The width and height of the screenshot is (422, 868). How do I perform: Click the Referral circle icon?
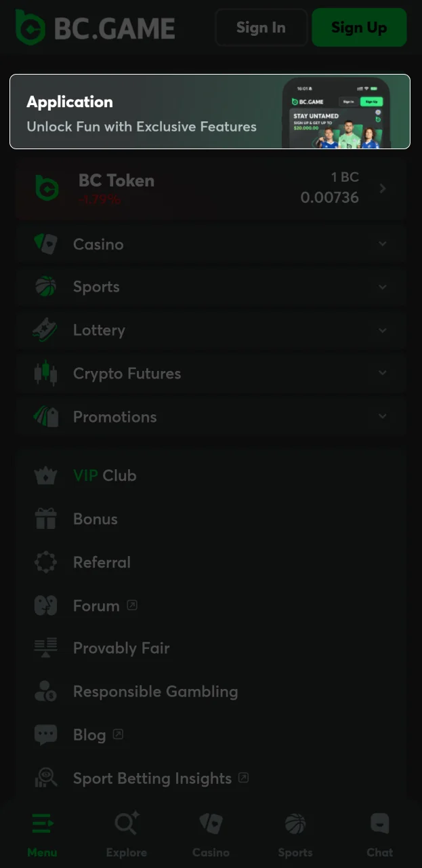click(x=46, y=562)
